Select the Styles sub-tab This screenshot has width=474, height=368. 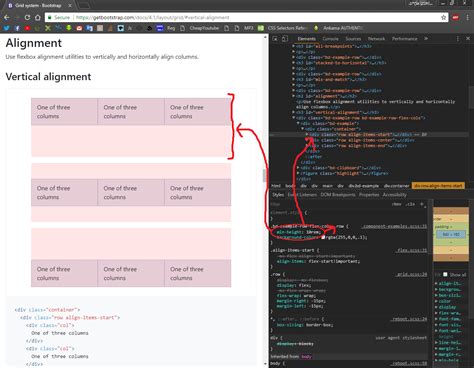(x=278, y=195)
